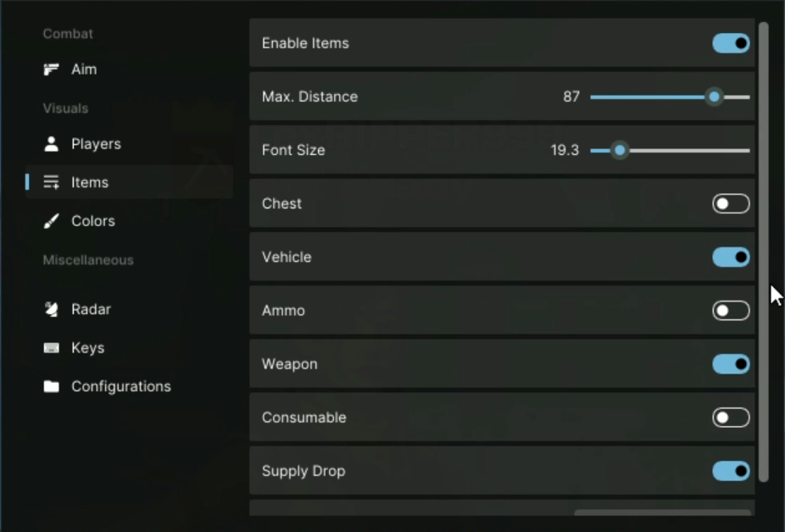
Task: Go to the Configurations page
Action: 120,386
